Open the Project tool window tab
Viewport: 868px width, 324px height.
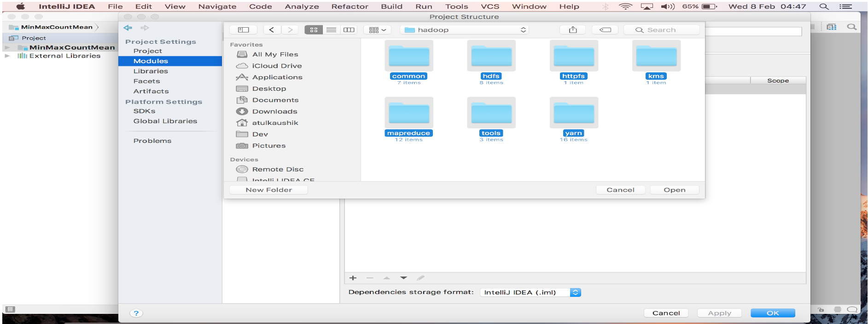[x=28, y=38]
